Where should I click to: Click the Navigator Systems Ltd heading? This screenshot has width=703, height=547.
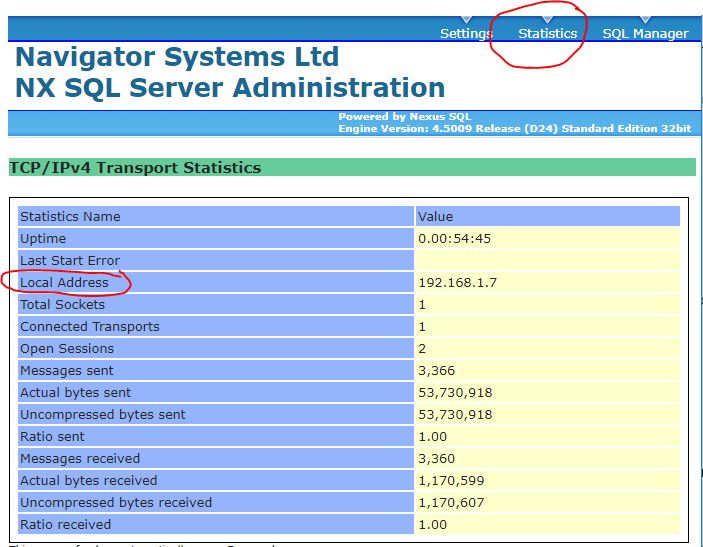[177, 57]
